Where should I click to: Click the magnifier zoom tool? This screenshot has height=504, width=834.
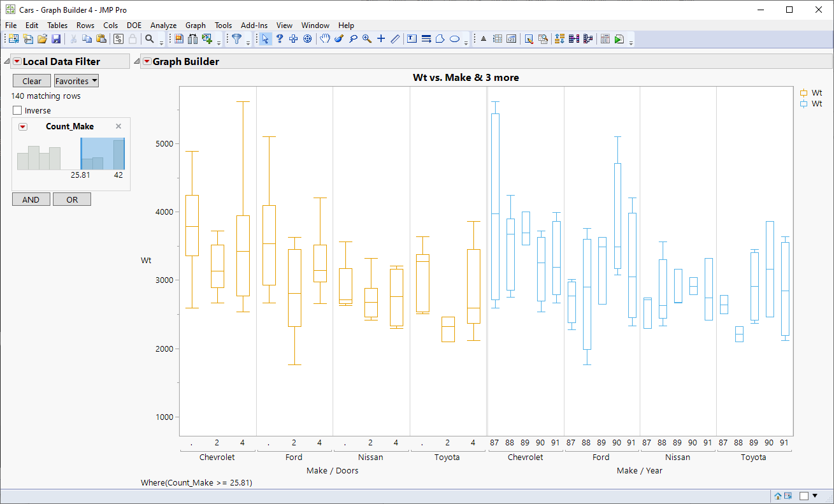366,39
